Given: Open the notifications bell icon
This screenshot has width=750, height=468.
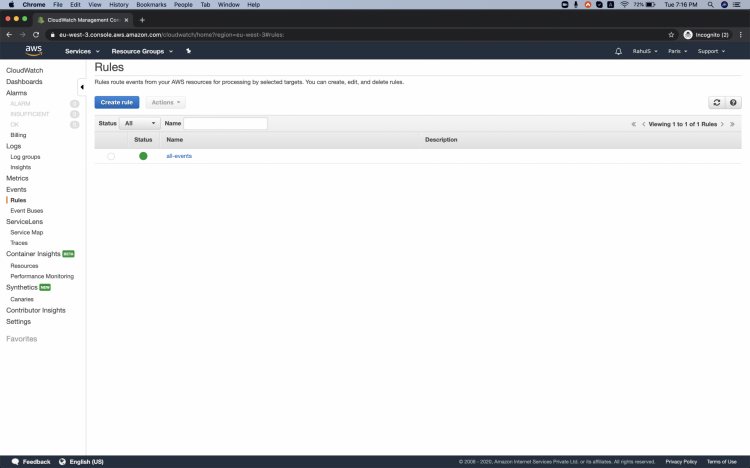Looking at the screenshot, I should click(x=618, y=51).
